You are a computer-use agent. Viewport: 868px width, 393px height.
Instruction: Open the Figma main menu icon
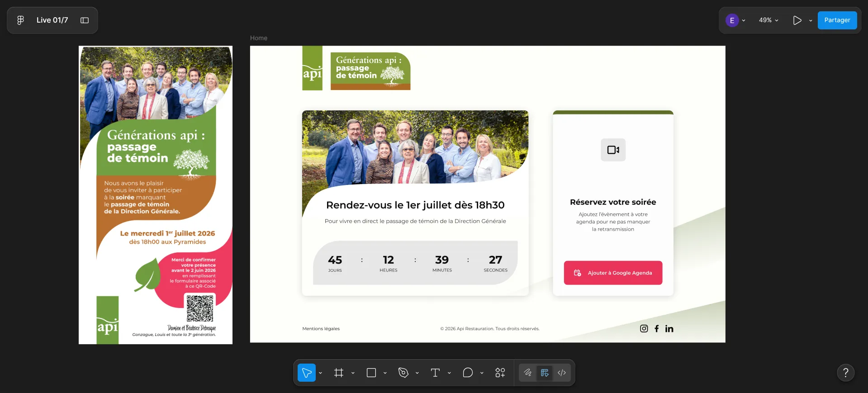click(x=20, y=20)
